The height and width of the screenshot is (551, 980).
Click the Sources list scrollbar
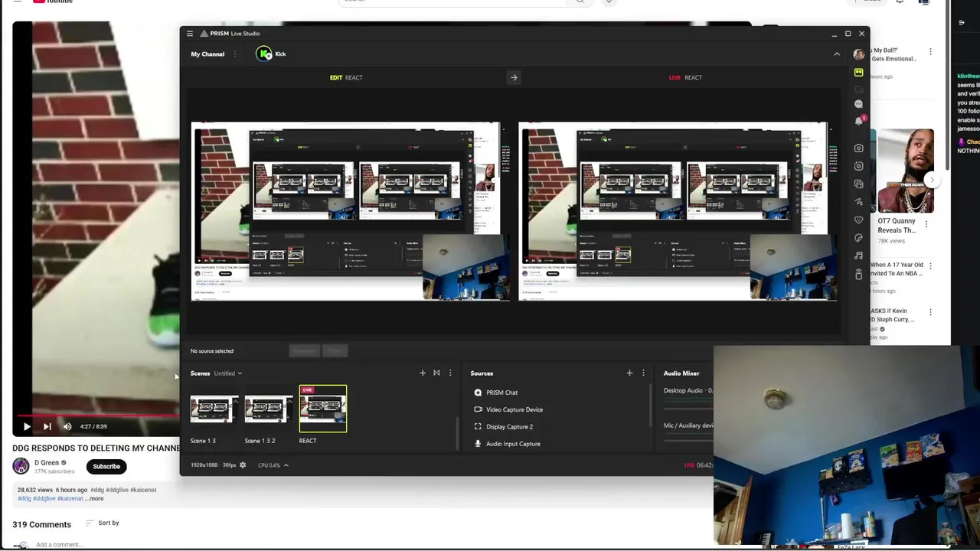(651, 406)
